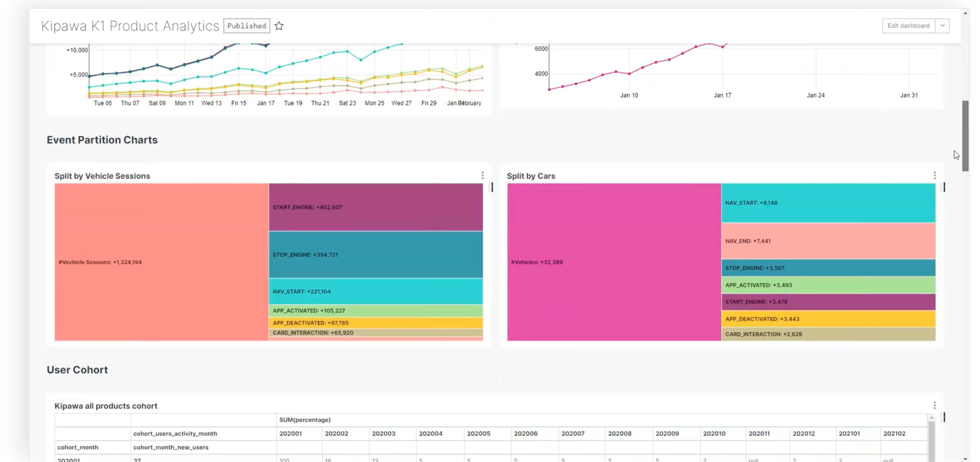Click NAV_START tile in Split by Cars
Screen dimensions: 980x462
828,203
